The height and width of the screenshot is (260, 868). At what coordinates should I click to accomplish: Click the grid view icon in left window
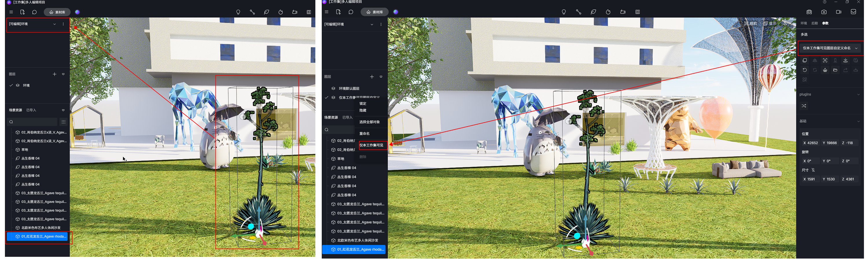tap(63, 122)
